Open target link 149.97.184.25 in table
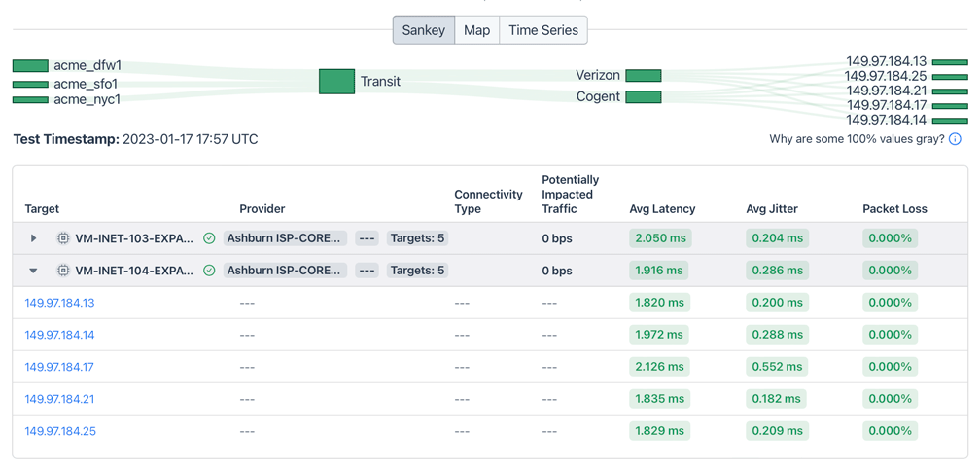Screen dimensions: 980x472 click(x=60, y=431)
